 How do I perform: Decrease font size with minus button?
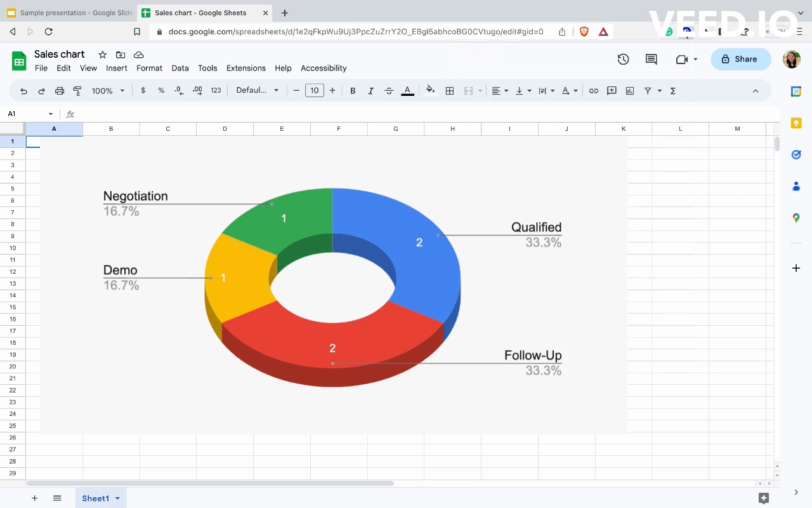click(296, 91)
